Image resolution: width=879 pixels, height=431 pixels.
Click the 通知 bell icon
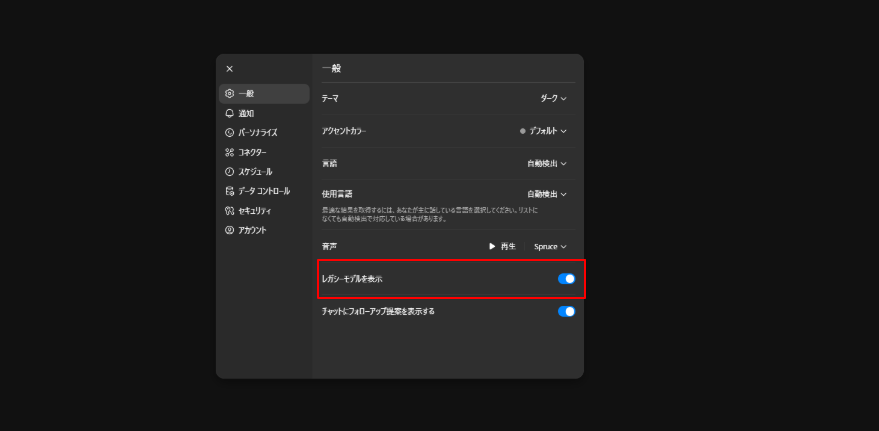click(229, 113)
